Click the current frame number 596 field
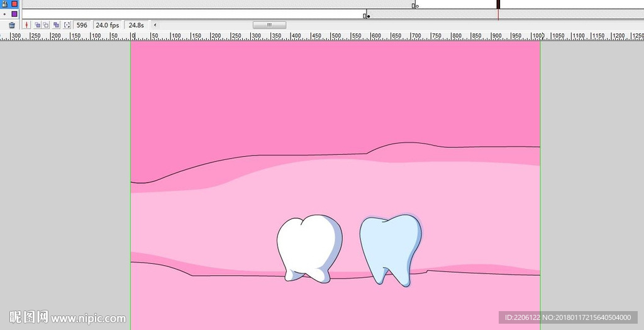 pos(82,25)
